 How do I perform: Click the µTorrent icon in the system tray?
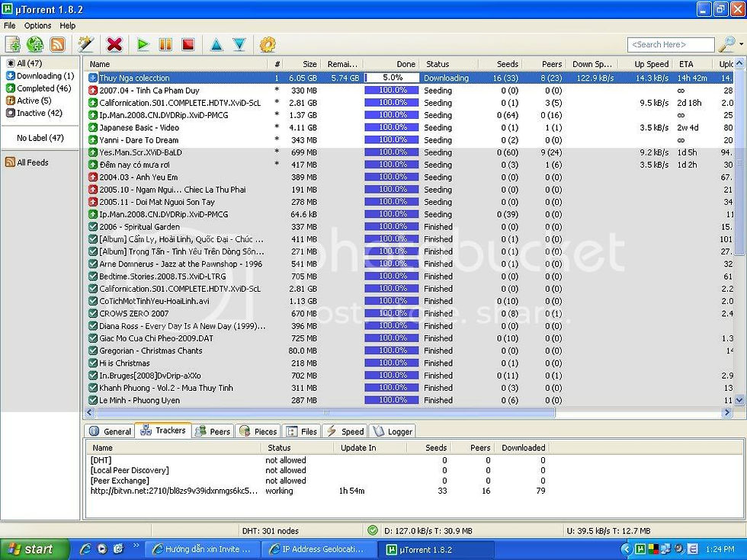(641, 549)
